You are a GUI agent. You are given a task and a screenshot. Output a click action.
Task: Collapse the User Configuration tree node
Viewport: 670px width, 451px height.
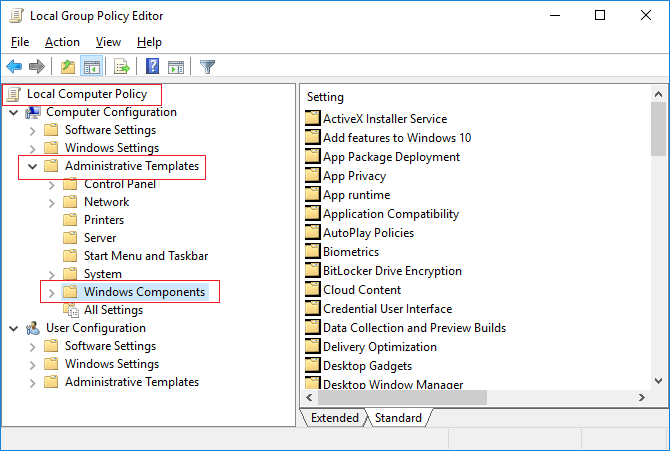pyautogui.click(x=14, y=328)
